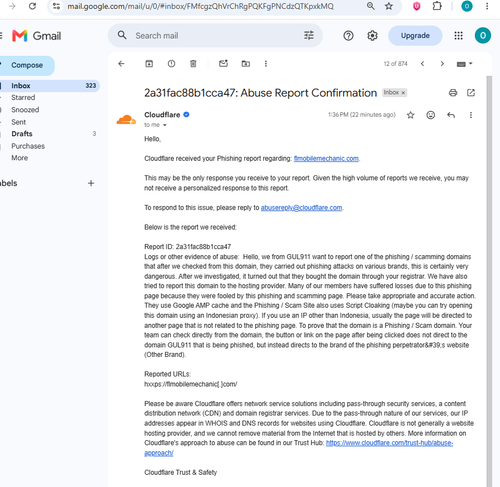Click the '1:36 PM (22 minutes ago)' timestamp
Viewport: 500px width, 487px height.
[362, 115]
